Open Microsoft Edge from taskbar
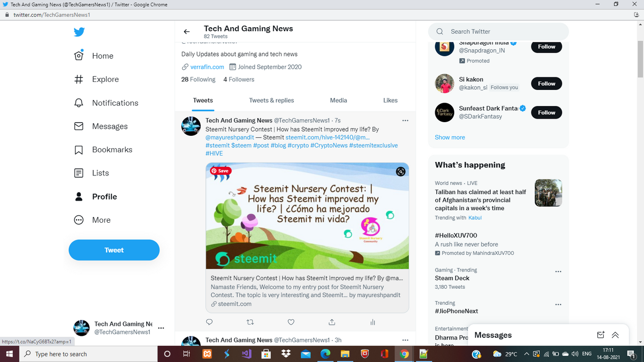Screen dimensions: 644x362 point(326,354)
